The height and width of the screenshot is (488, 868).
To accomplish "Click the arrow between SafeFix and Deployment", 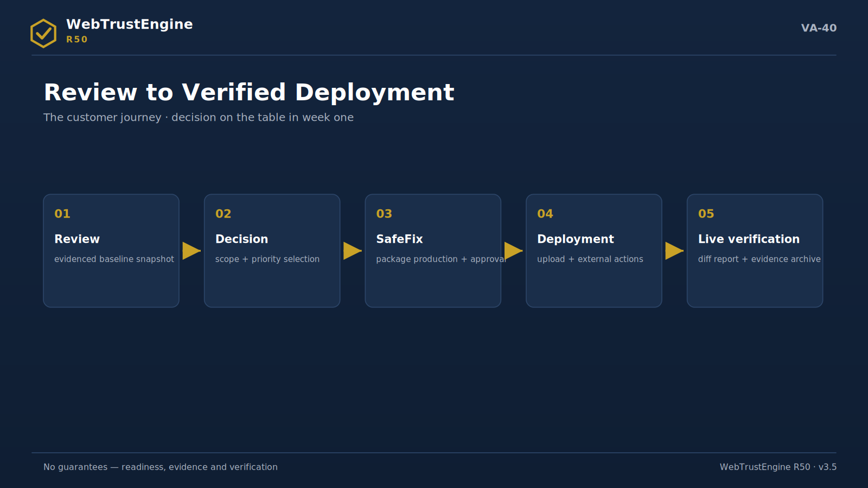I will click(x=514, y=251).
